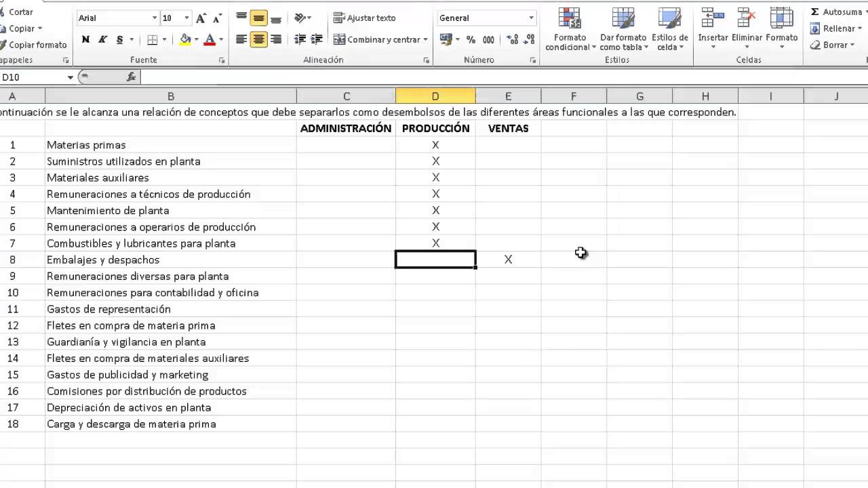
Task: Toggle center horizontal alignment
Action: pyautogui.click(x=258, y=40)
